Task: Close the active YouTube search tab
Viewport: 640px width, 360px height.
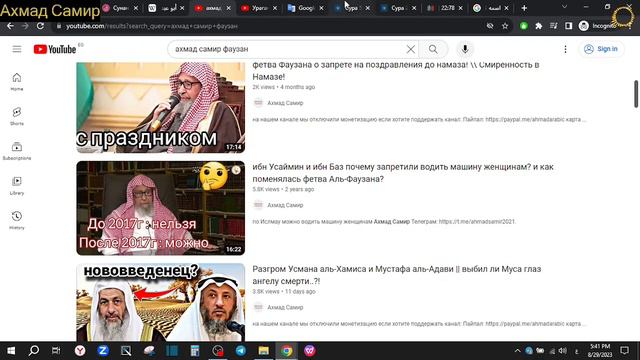Action: pos(229,8)
